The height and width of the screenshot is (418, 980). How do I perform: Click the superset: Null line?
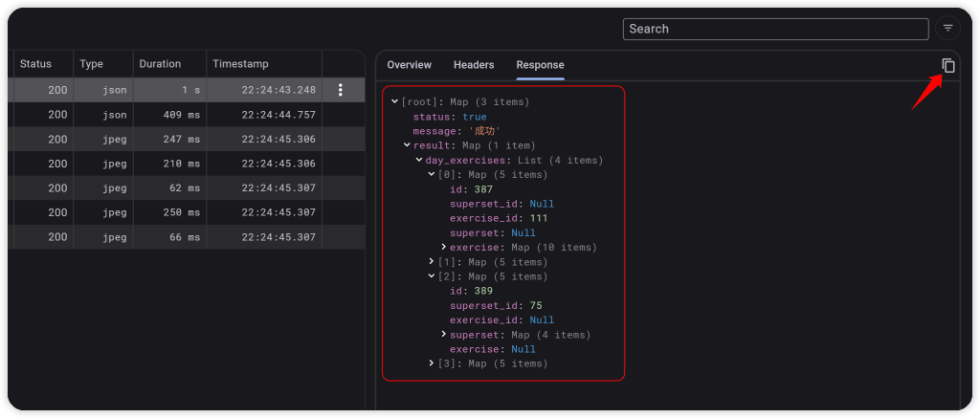point(493,233)
